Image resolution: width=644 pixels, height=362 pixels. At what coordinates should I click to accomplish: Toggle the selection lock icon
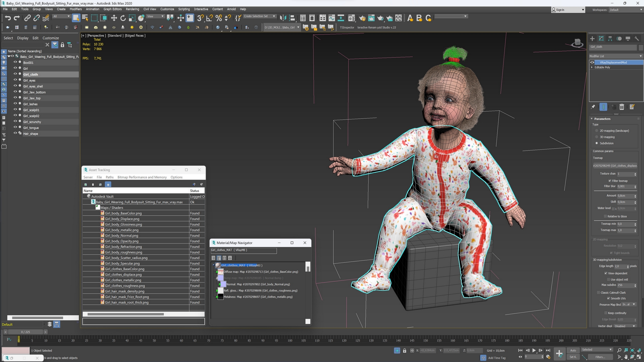click(405, 351)
